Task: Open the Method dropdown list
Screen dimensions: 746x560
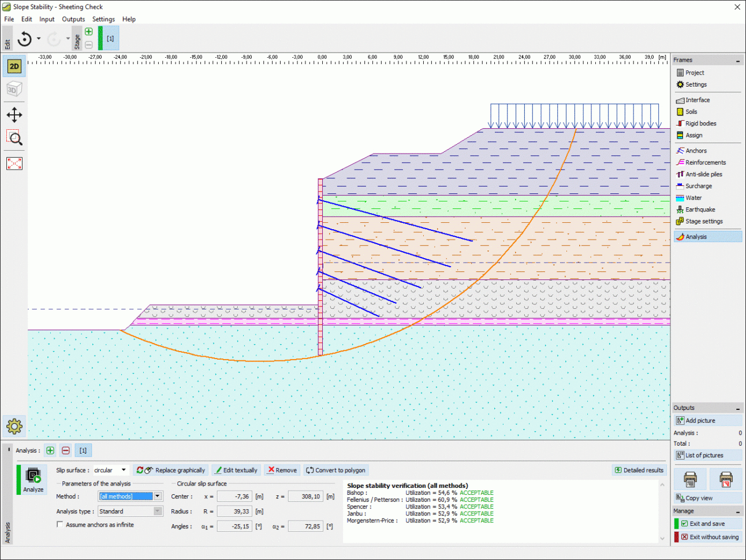Action: pos(157,496)
